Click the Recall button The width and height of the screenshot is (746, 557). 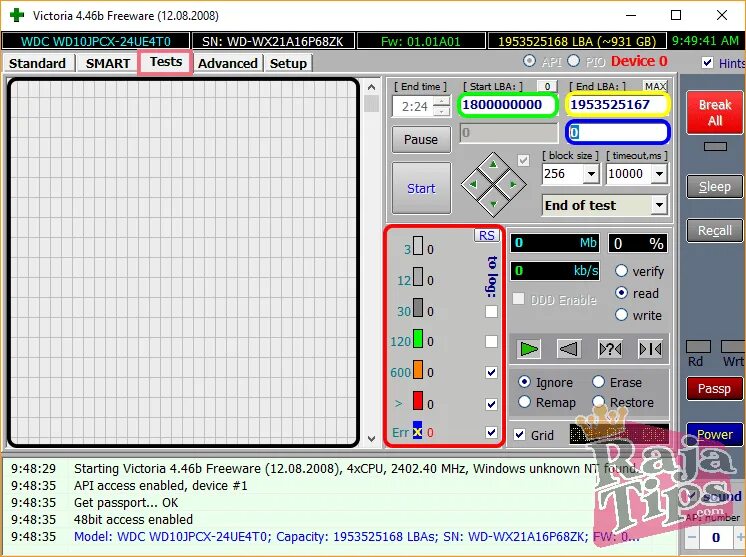click(x=715, y=231)
